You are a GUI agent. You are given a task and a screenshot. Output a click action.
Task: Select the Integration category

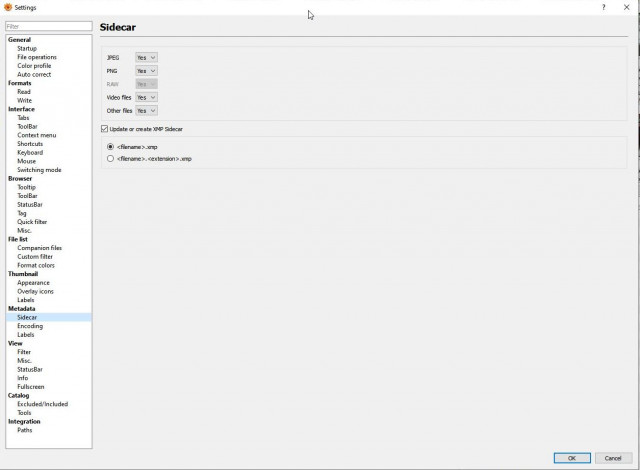click(24, 421)
